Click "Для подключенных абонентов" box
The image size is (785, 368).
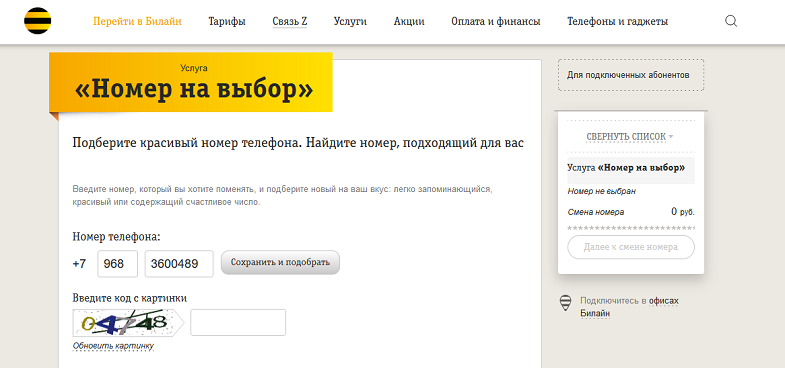point(631,75)
